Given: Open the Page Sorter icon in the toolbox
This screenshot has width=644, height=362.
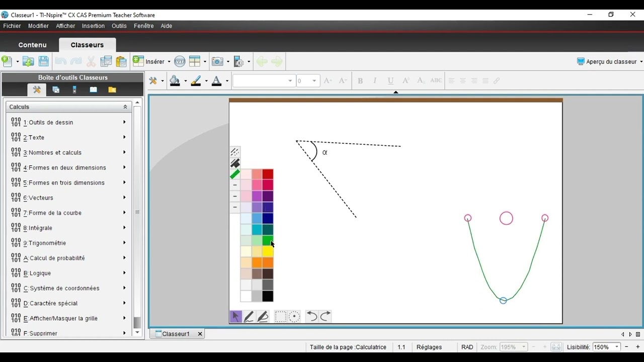Looking at the screenshot, I should click(x=56, y=89).
